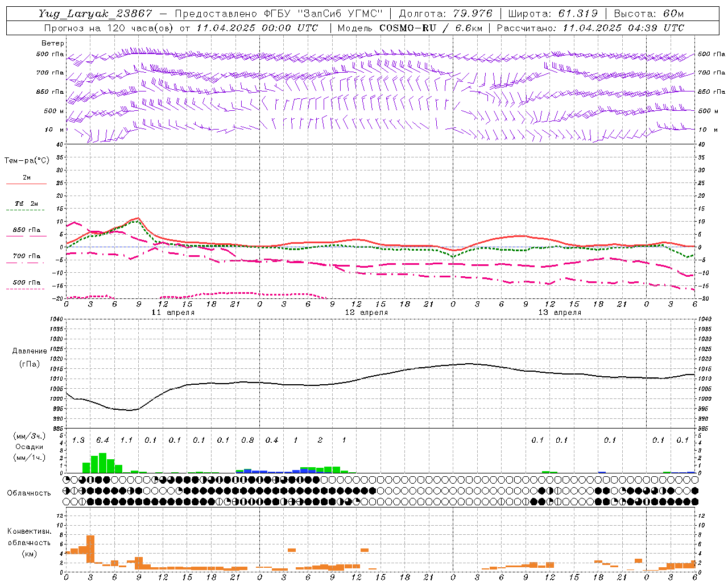This screenshot has width=728, height=582.
Task: Click the tallest green precipitation bar
Action: pyautogui.click(x=102, y=463)
